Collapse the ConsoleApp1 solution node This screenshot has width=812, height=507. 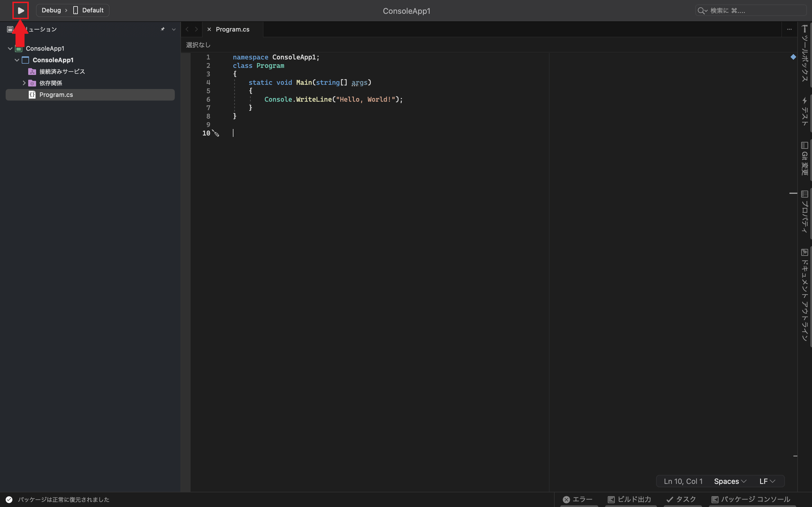point(10,49)
